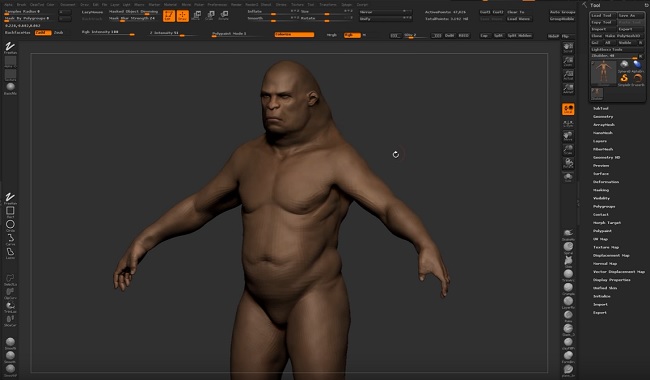The image size is (650, 380).
Task: Choose the Rotate transform icon
Action: pyautogui.click(x=224, y=16)
